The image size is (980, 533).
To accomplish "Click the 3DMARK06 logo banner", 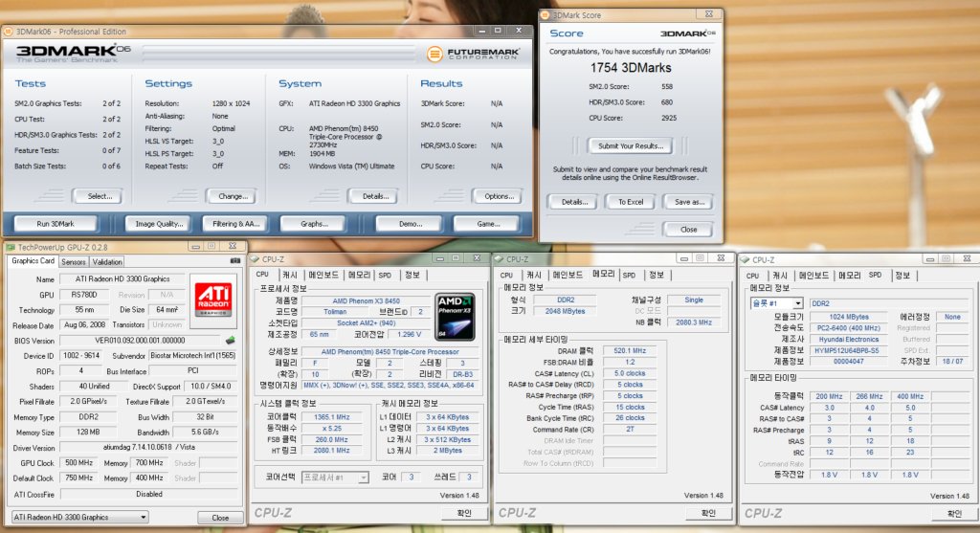I will pyautogui.click(x=73, y=54).
